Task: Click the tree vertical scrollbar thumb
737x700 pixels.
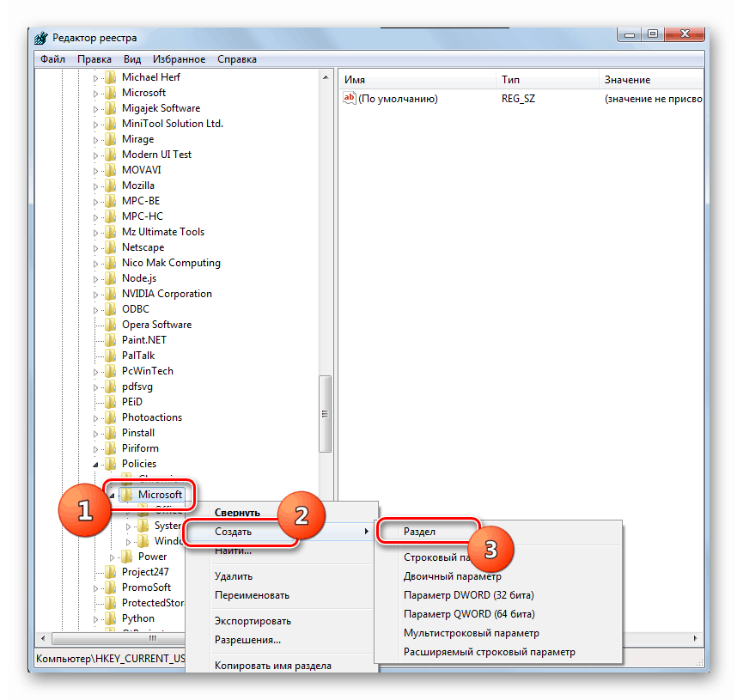Action: point(326,414)
